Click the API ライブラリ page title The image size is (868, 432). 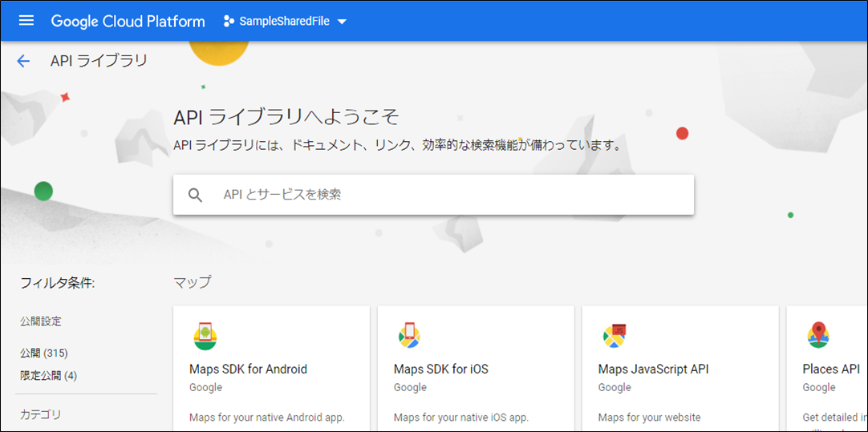coord(99,60)
